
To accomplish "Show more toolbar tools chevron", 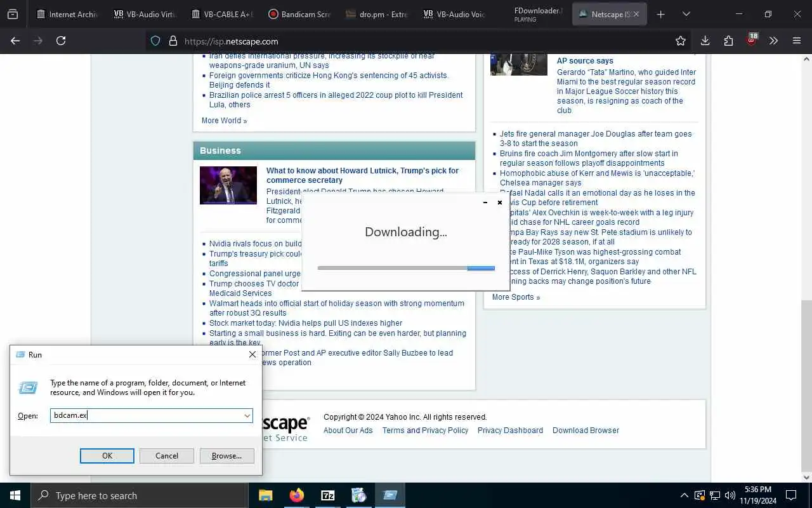I will [773, 41].
